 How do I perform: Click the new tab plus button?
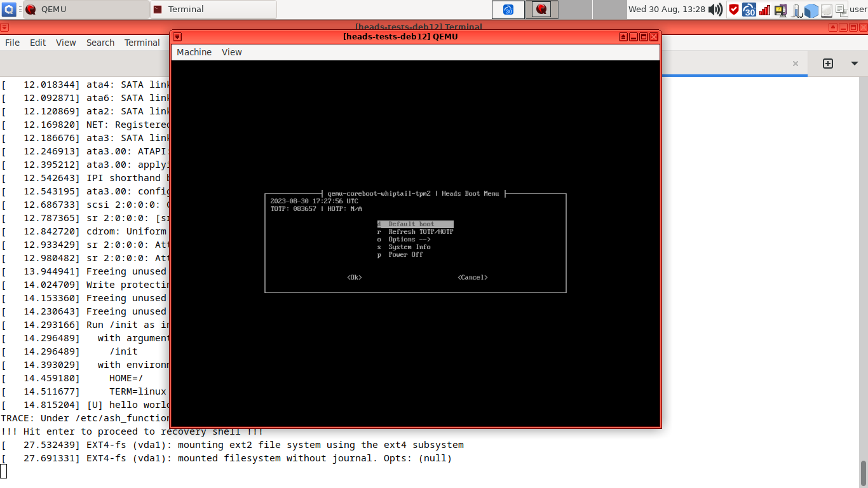pyautogui.click(x=827, y=64)
